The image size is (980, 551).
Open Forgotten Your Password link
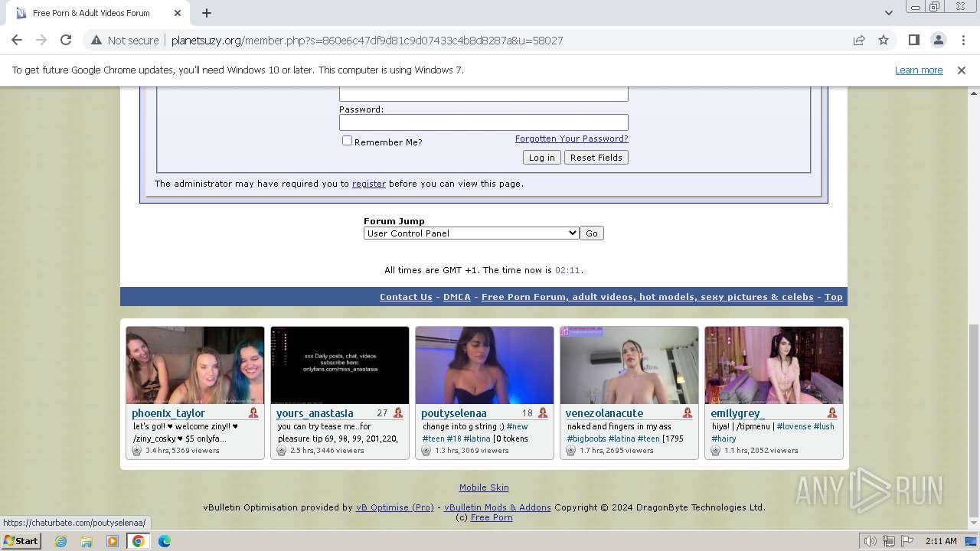[571, 139]
